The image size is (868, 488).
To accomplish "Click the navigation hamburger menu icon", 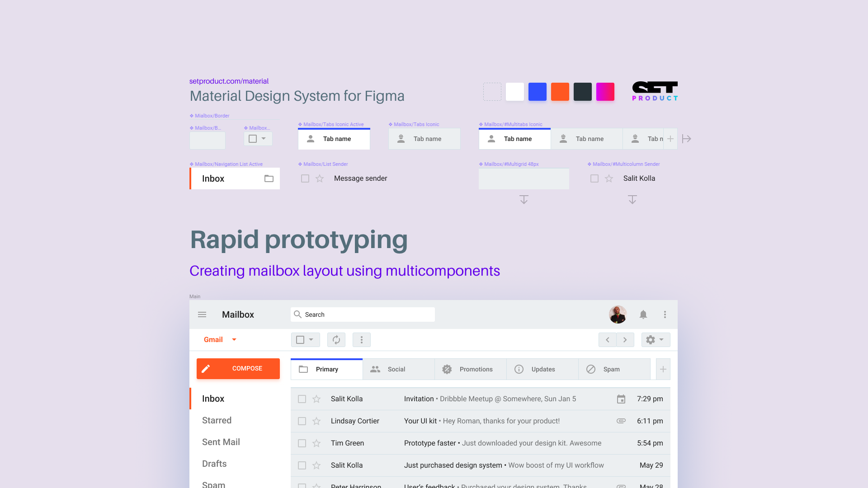I will tap(202, 314).
